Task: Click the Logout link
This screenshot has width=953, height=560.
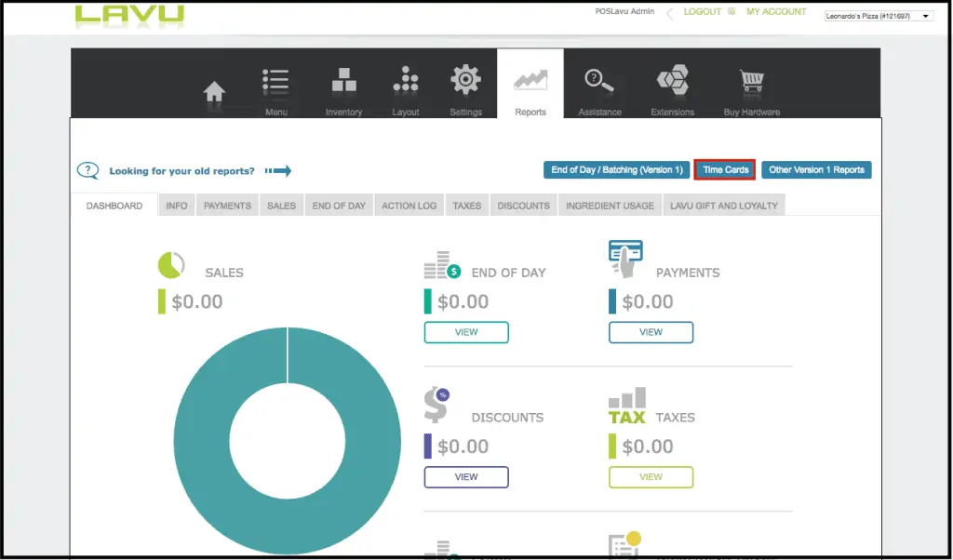Action: pos(703,12)
